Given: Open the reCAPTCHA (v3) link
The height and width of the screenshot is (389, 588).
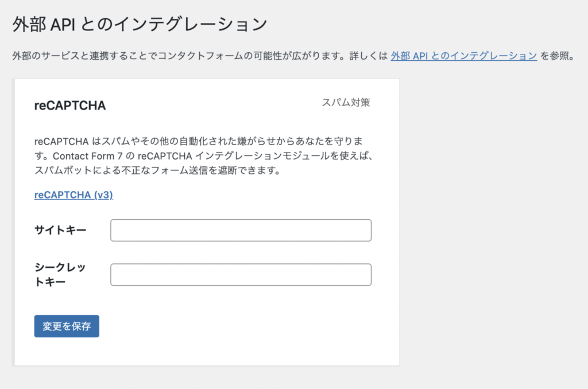Looking at the screenshot, I should (x=73, y=194).
